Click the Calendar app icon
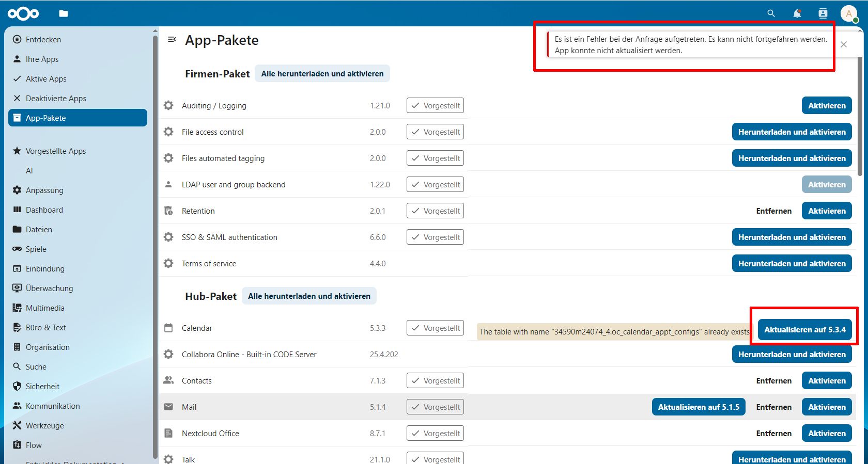Viewport: 868px width, 464px height. point(168,328)
